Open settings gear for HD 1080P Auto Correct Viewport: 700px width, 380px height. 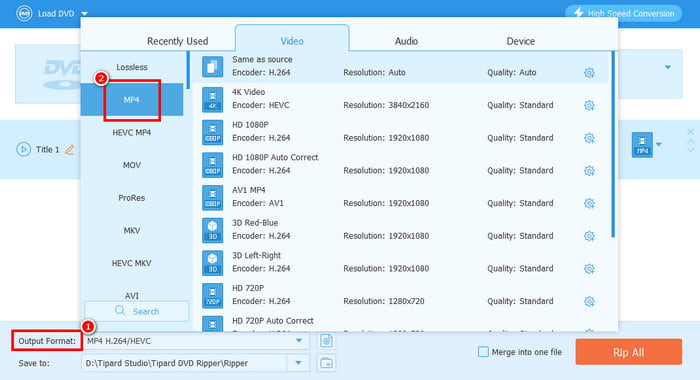pyautogui.click(x=589, y=171)
